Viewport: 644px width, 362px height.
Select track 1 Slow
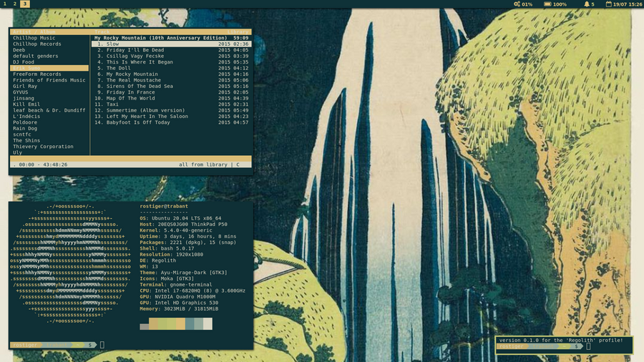109,44
